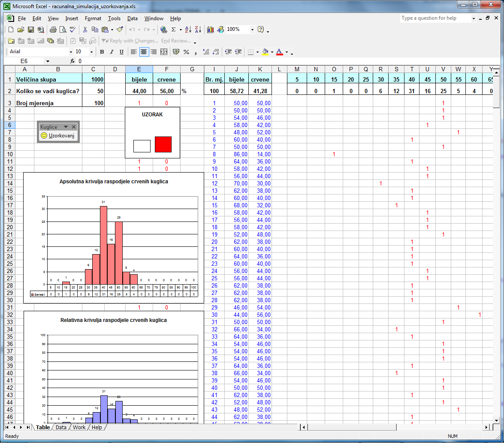The image size is (504, 443).
Task: Sort ascending A to Z
Action: (x=188, y=30)
